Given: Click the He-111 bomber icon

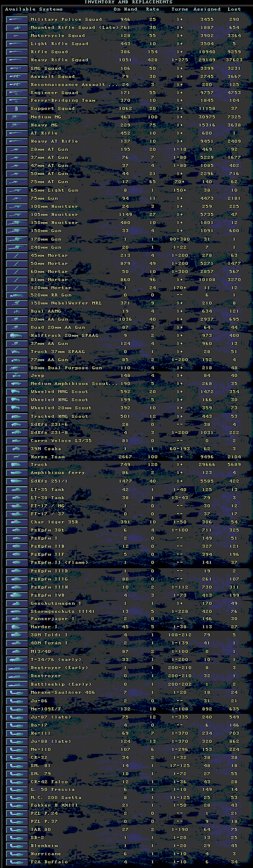Looking at the screenshot, I should coord(17,733).
